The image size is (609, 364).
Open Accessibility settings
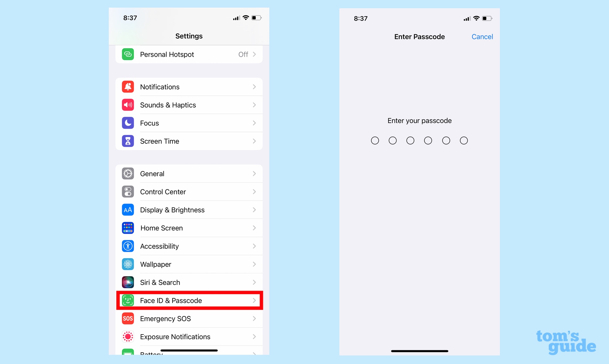tap(188, 246)
